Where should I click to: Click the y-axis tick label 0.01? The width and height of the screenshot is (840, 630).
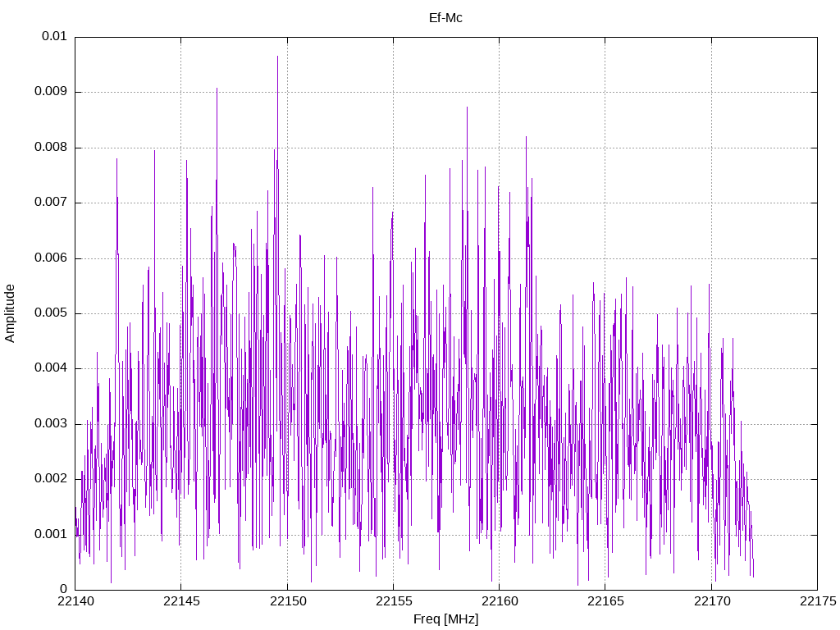(x=54, y=36)
